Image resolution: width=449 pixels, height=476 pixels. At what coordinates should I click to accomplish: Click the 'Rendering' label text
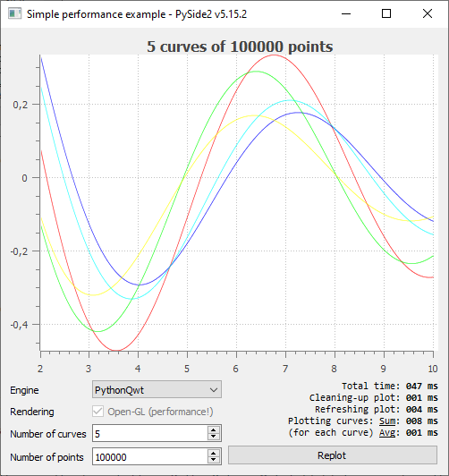coord(32,412)
